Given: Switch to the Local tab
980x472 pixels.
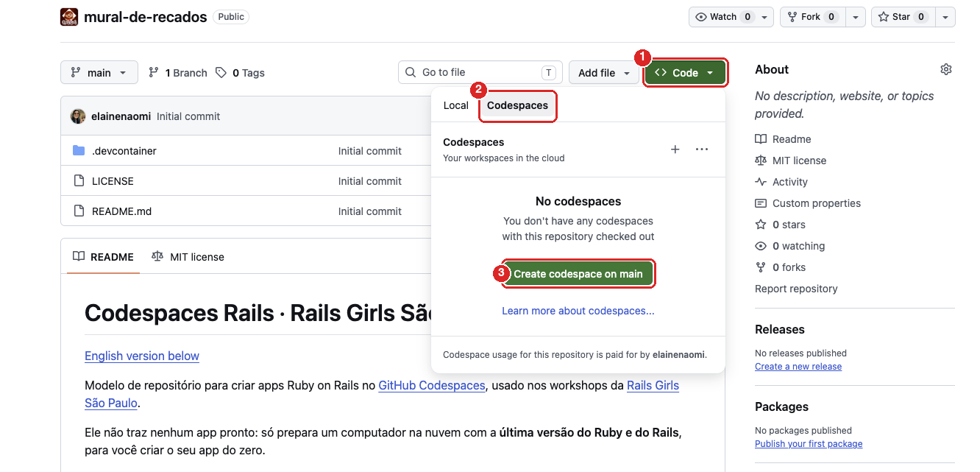Looking at the screenshot, I should click(455, 105).
